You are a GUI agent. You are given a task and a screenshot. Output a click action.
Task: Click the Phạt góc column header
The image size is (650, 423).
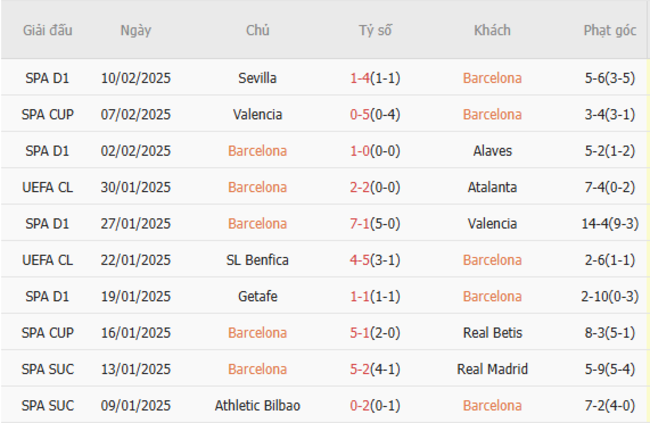pos(610,30)
